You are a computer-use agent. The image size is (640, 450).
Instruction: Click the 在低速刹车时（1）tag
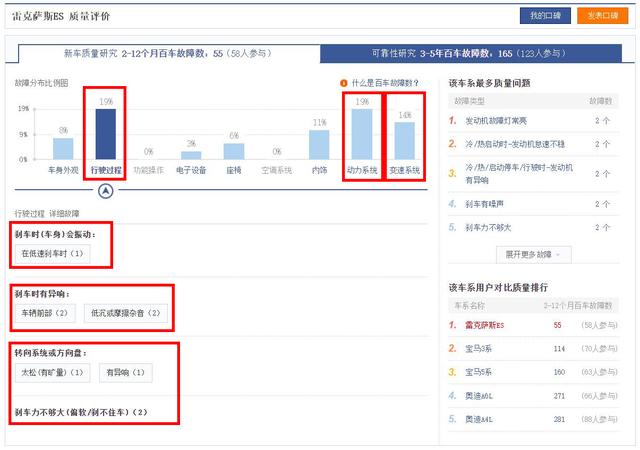coord(53,254)
